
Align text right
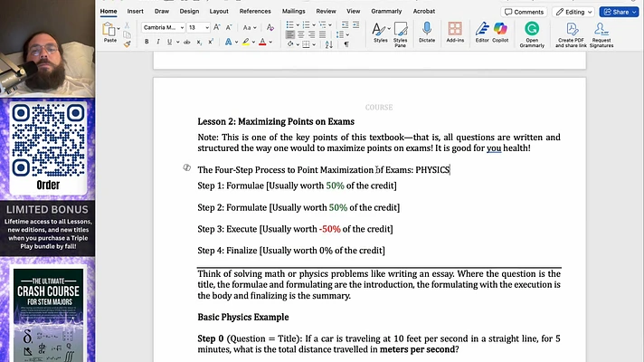pyautogui.click(x=311, y=34)
